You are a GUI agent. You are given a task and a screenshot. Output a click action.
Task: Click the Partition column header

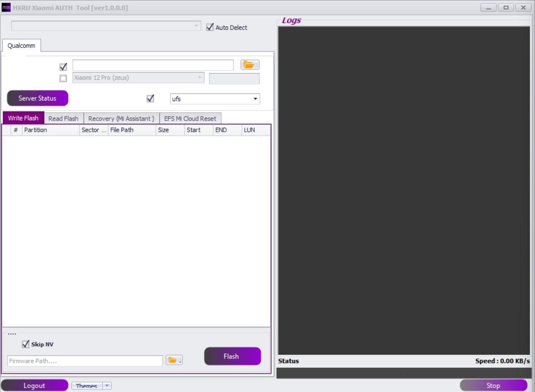51,130
